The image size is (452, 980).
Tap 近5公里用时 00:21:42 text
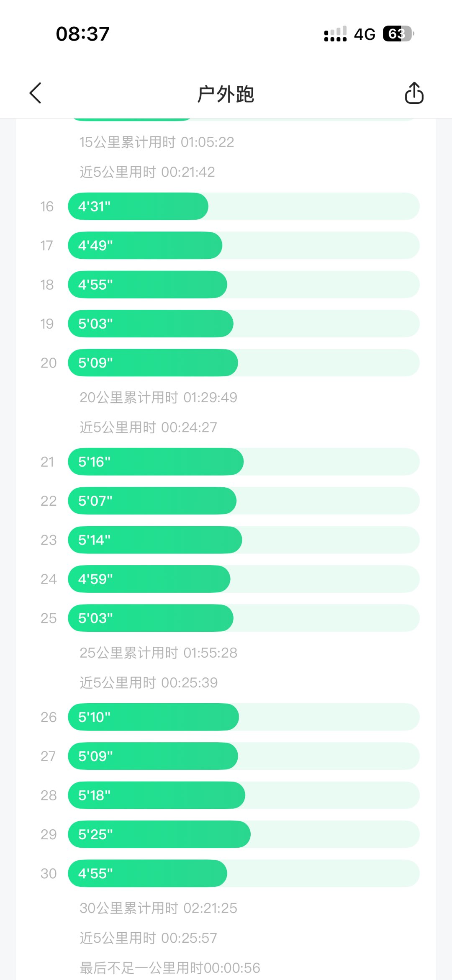click(147, 172)
